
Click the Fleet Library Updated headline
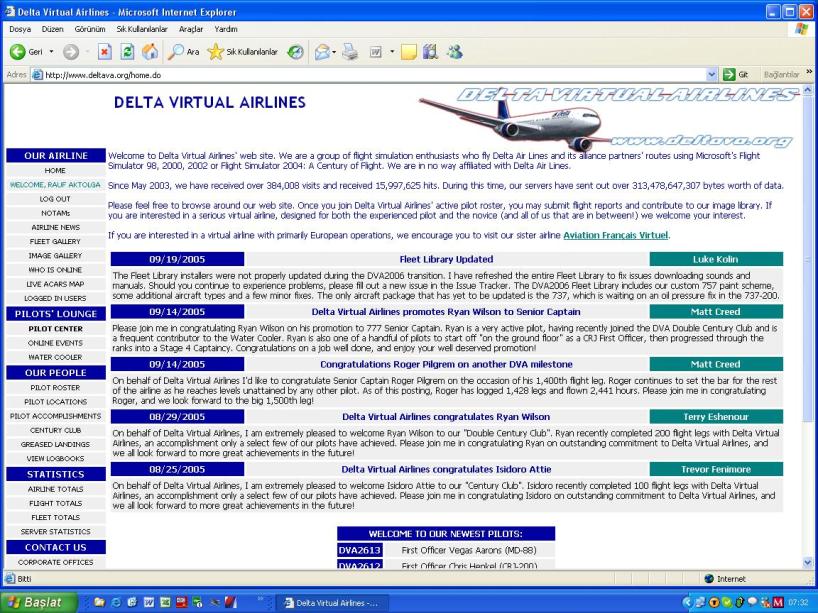pyautogui.click(x=446, y=259)
